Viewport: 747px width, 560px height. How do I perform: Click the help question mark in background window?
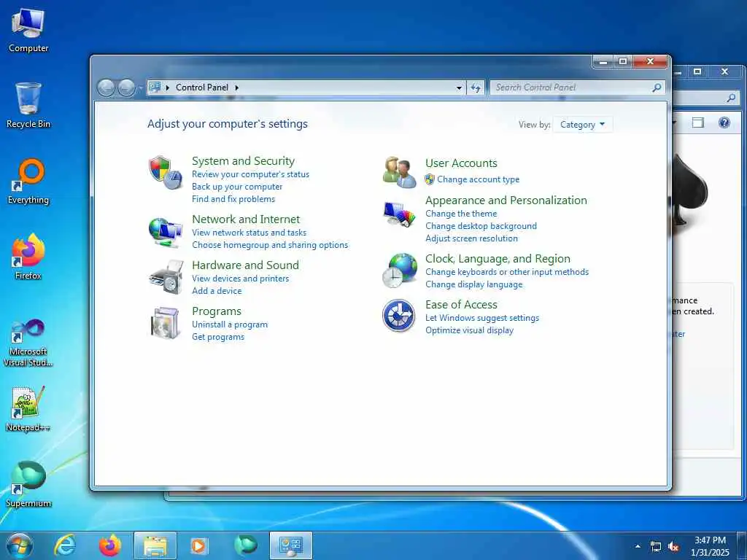[724, 122]
